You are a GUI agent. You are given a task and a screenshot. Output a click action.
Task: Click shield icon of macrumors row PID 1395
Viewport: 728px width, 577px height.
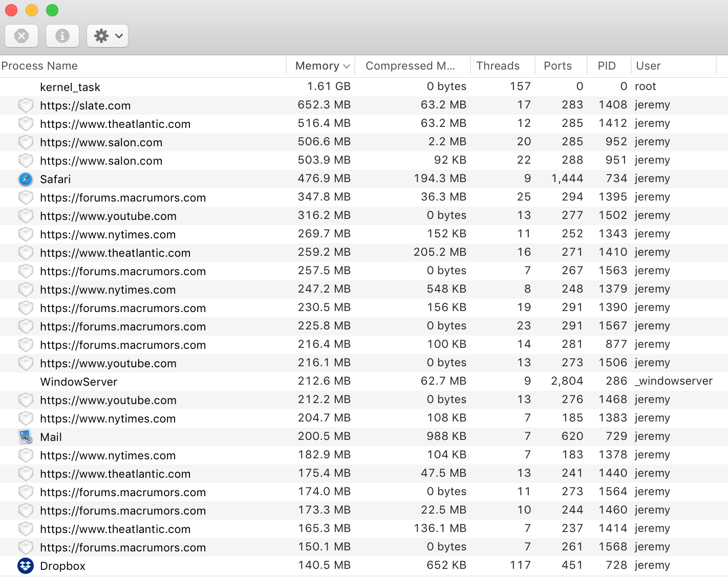26,197
